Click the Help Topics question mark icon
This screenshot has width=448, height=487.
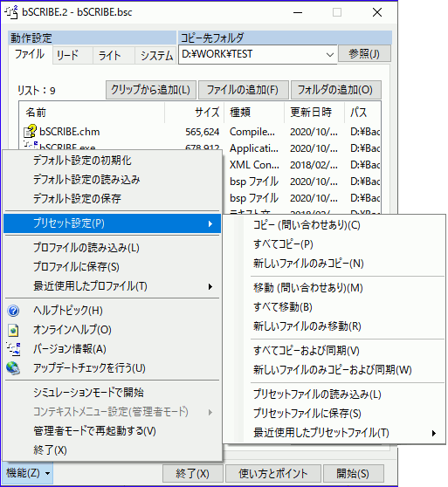pyautogui.click(x=13, y=311)
